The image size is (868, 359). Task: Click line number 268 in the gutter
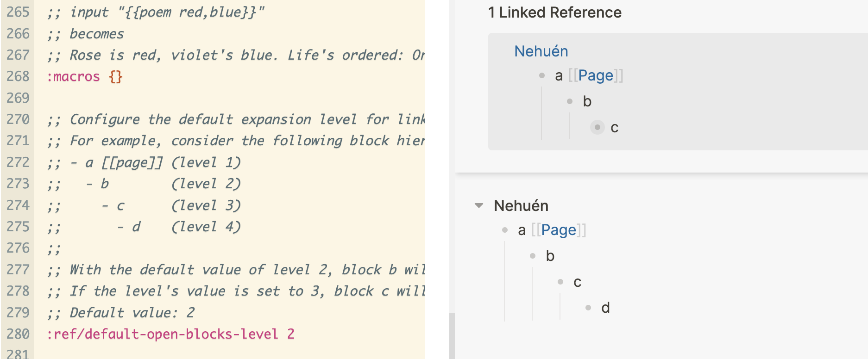tap(17, 76)
